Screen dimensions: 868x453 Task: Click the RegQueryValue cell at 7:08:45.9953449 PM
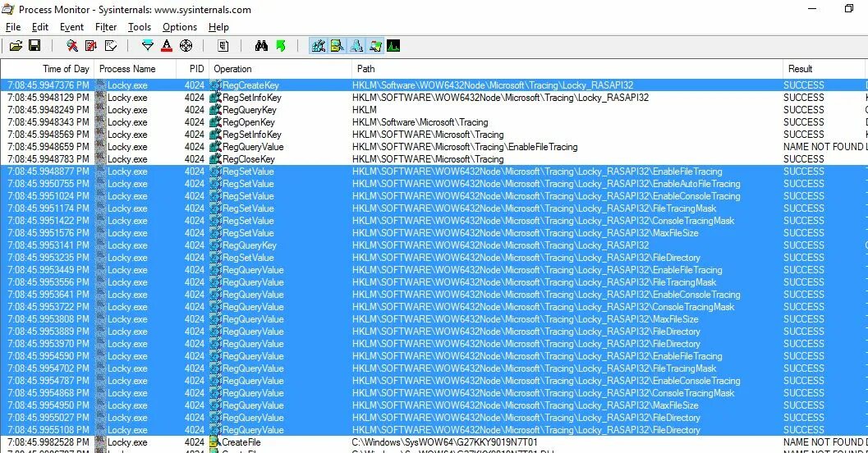coord(253,270)
